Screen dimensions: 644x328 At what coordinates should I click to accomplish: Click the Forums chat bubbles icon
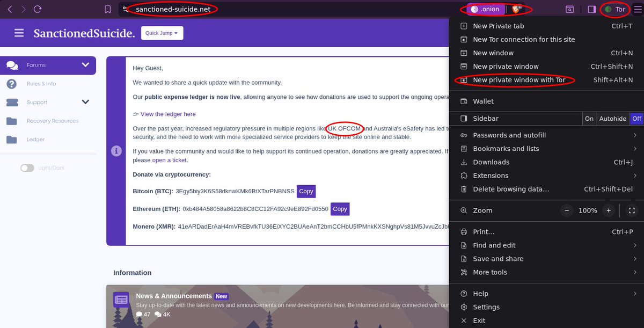coord(12,65)
